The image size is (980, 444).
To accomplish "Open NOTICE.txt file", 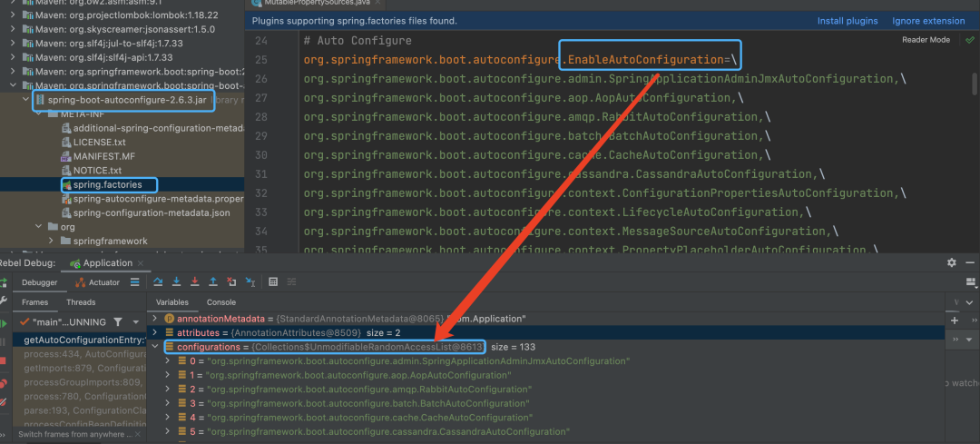I will [x=97, y=170].
